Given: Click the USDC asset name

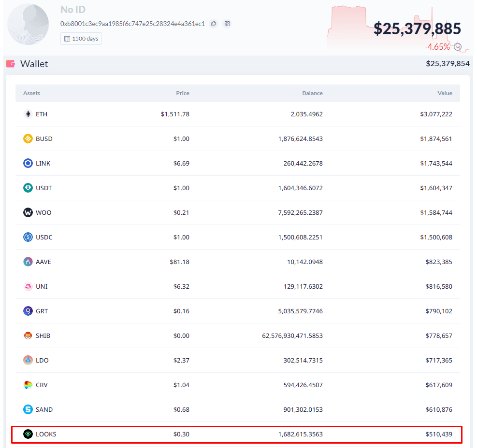Looking at the screenshot, I should click(x=44, y=238).
